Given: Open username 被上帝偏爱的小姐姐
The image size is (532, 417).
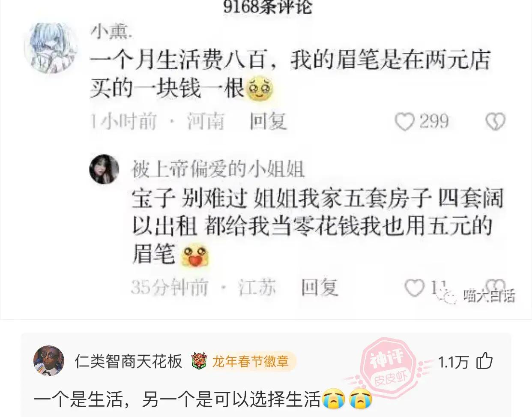Looking at the screenshot, I should tap(218, 169).
